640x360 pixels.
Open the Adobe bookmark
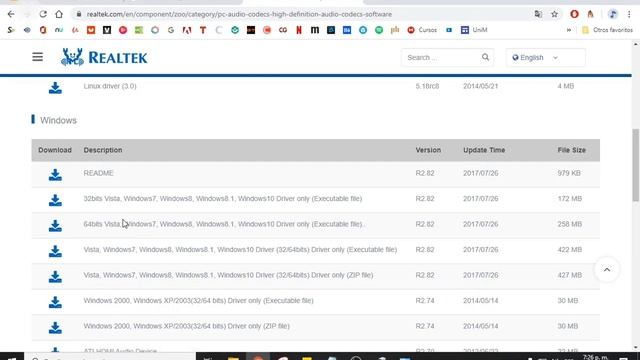(187, 30)
